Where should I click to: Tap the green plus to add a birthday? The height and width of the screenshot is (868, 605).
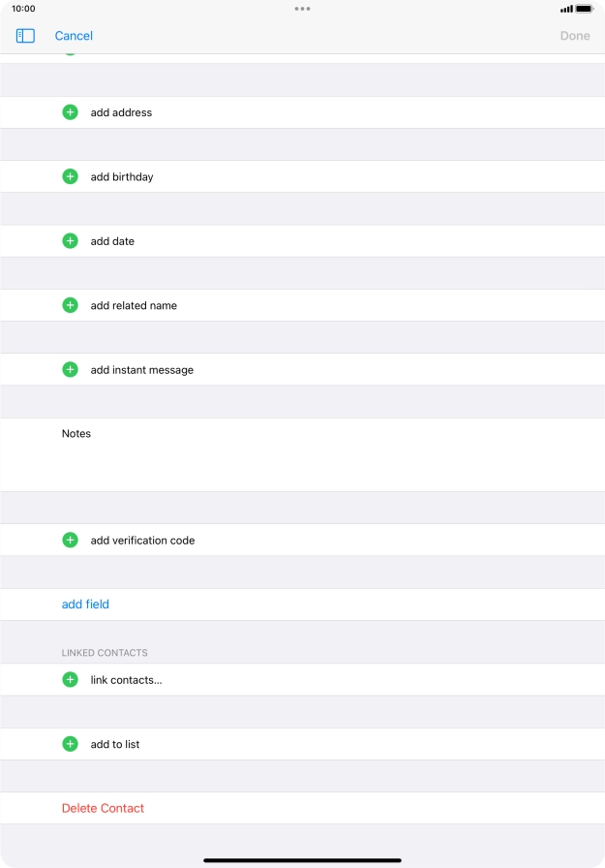pyautogui.click(x=69, y=175)
